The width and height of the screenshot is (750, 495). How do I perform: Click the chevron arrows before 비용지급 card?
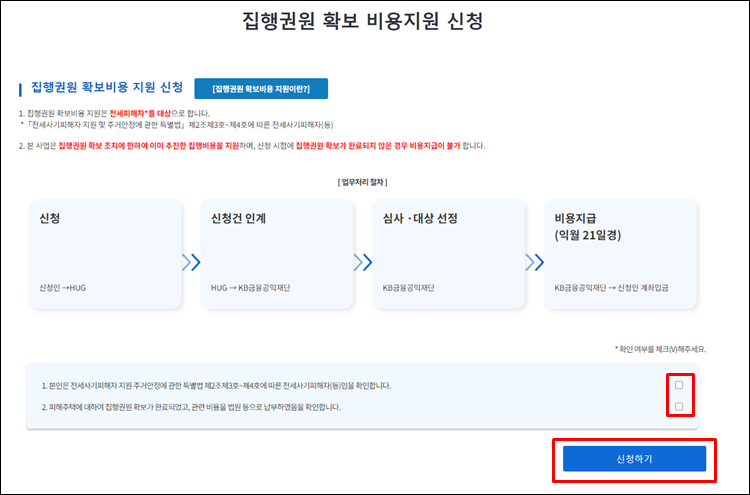pyautogui.click(x=534, y=262)
